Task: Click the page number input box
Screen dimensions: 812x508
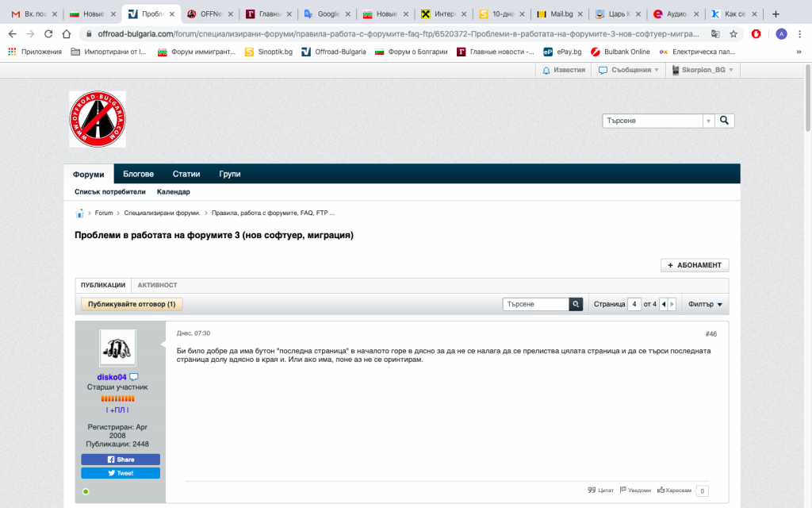Action: coord(634,304)
